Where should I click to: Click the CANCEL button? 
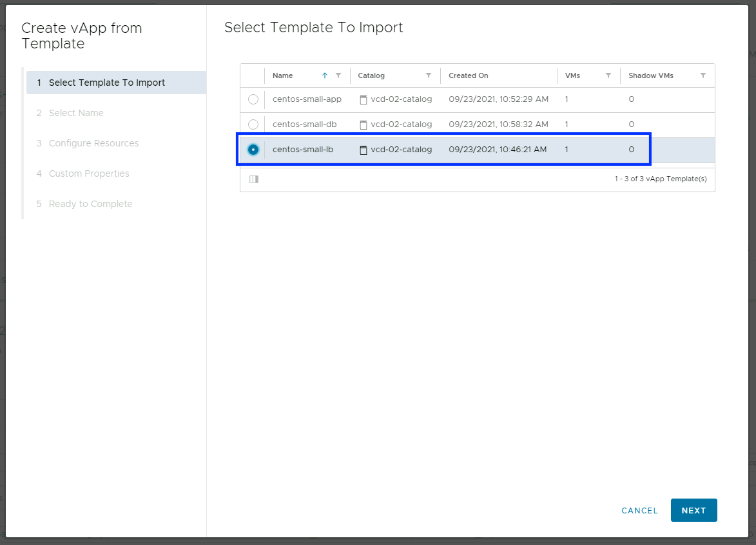click(639, 510)
